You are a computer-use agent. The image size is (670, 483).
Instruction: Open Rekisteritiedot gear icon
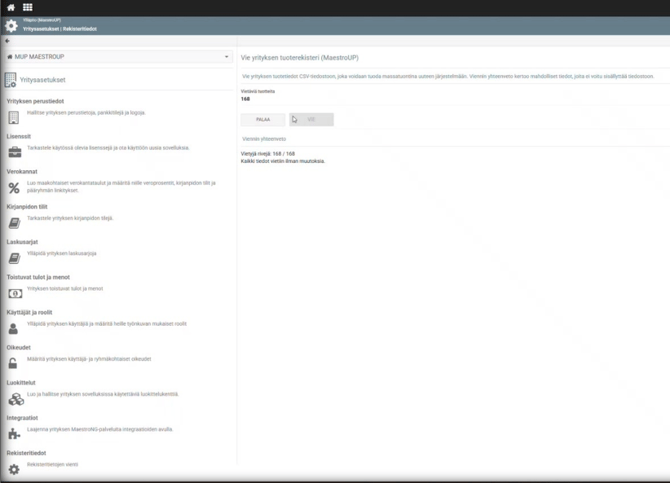point(14,469)
